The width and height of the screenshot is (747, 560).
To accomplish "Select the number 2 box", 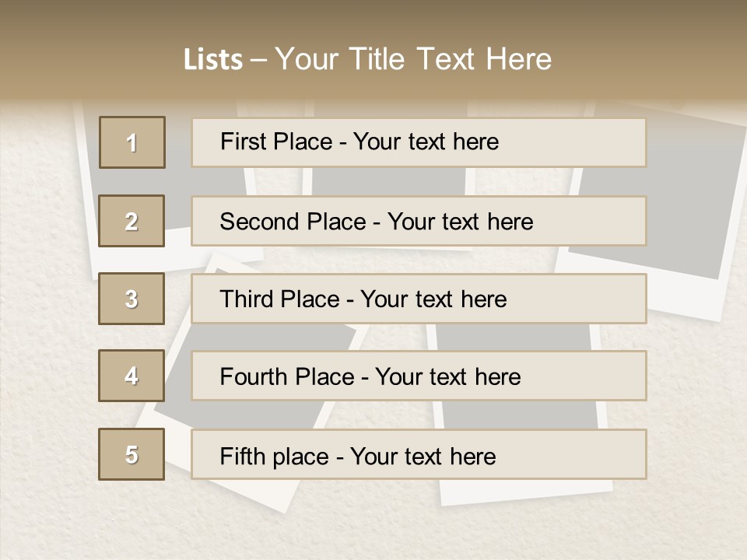I will pos(132,221).
